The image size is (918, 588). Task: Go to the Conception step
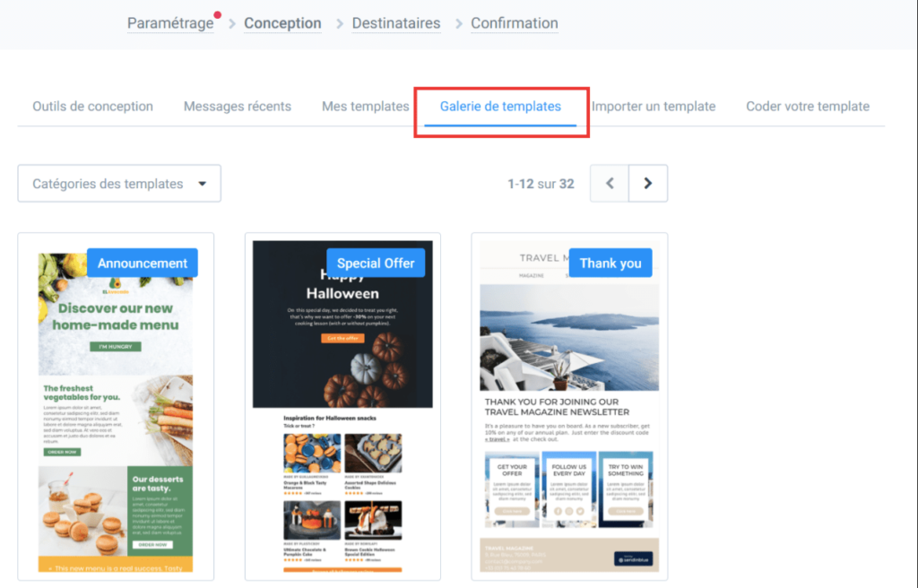282,22
